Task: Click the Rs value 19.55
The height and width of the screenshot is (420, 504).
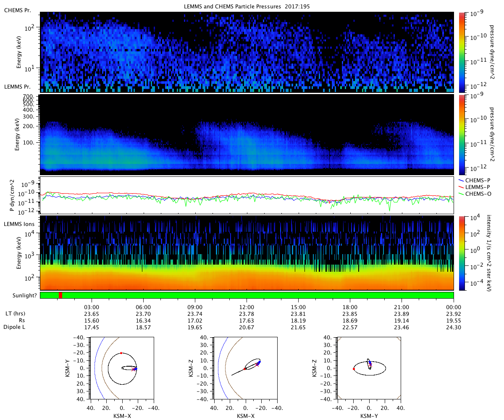Action: pos(454,320)
